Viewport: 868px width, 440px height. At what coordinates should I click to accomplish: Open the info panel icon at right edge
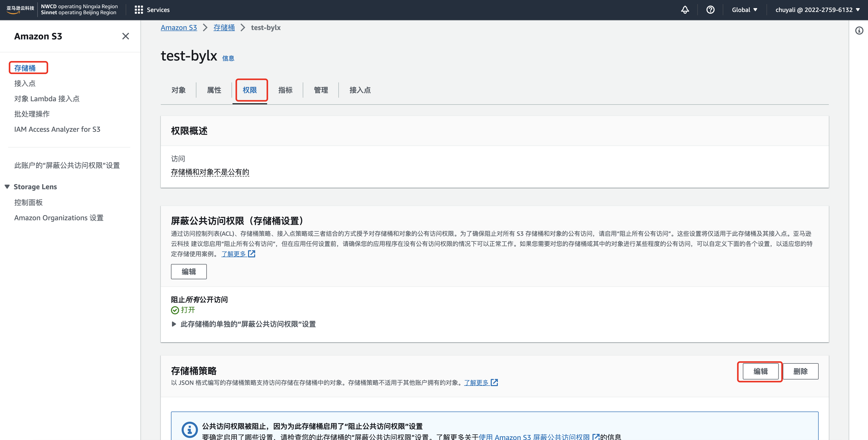pyautogui.click(x=859, y=31)
